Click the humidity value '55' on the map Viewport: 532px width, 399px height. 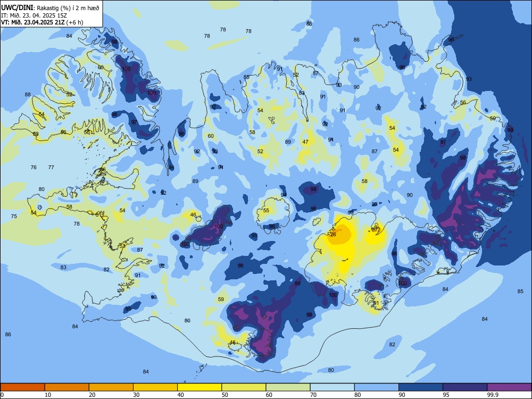(266, 210)
